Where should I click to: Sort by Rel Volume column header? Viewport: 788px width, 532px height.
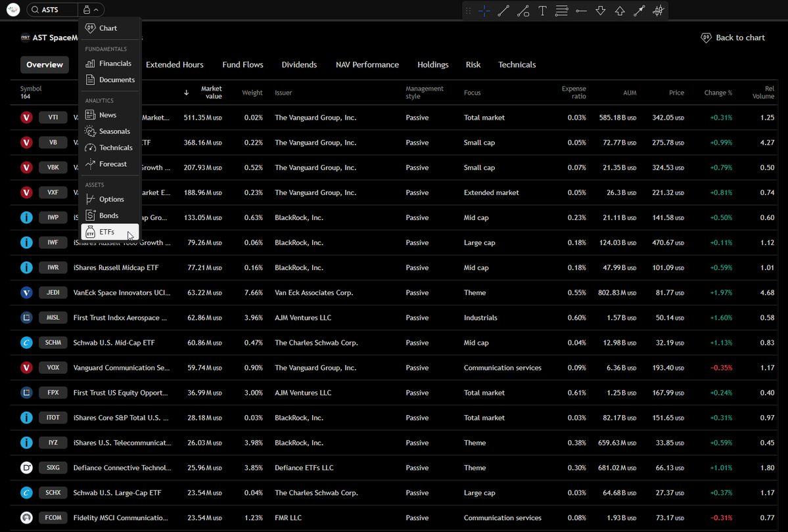pos(764,93)
